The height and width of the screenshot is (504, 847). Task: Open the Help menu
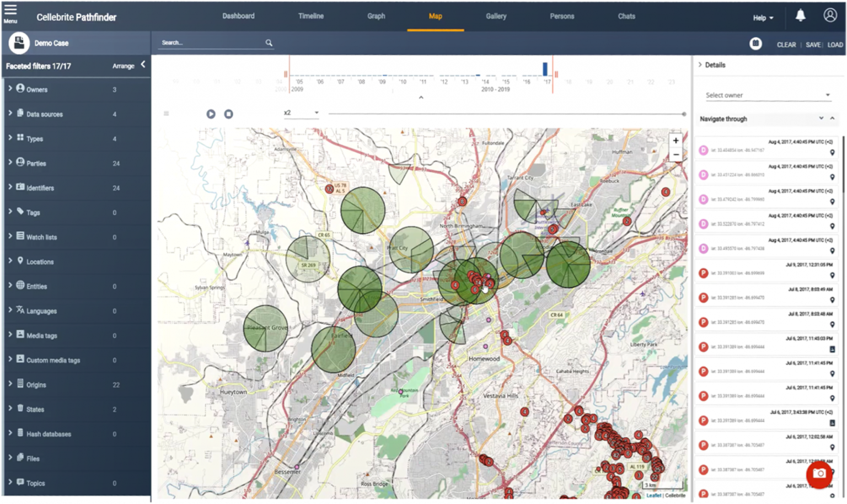pos(762,18)
